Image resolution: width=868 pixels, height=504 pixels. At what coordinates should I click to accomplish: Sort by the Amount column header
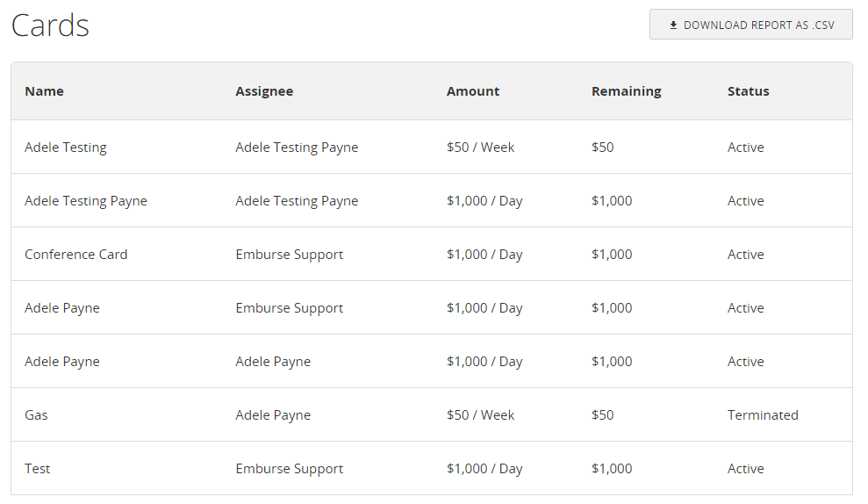click(x=473, y=91)
